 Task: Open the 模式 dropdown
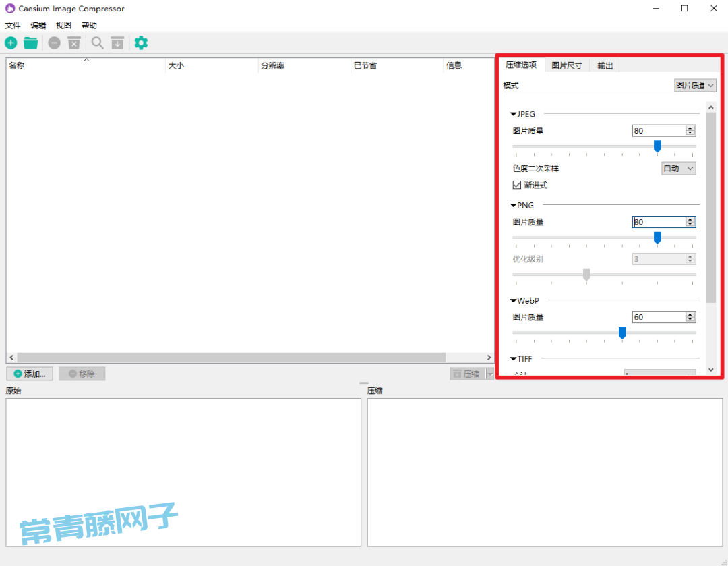pyautogui.click(x=694, y=86)
